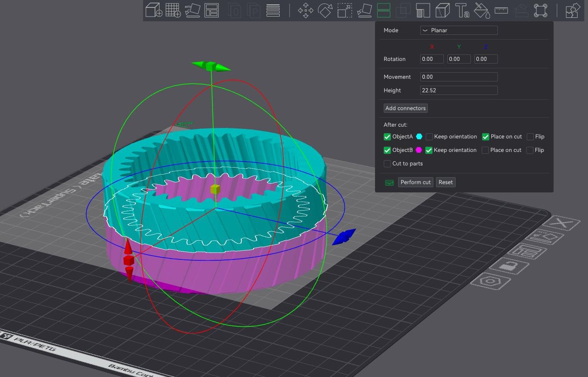
Task: Click the plate's arrange icon
Action: point(527,252)
